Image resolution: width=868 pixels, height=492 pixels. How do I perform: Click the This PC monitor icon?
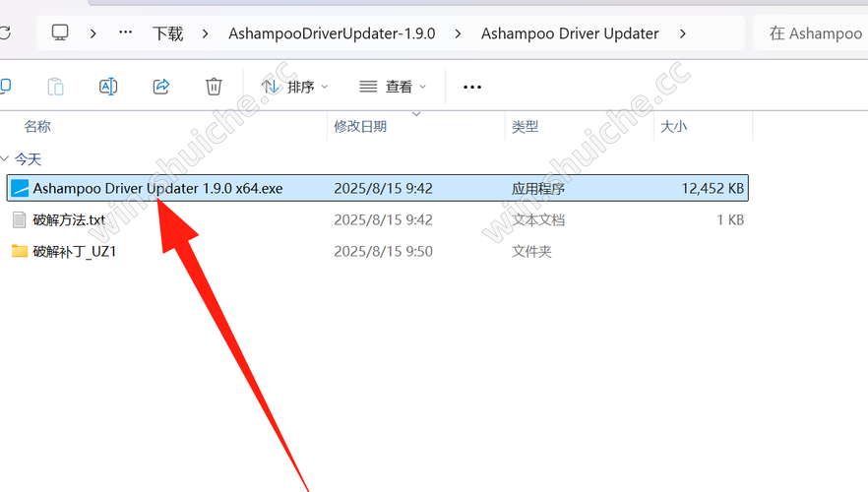click(x=60, y=33)
